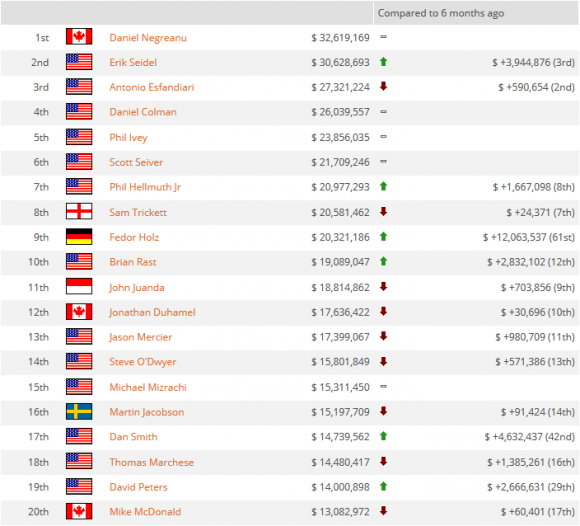Screen dimensions: 580x526
Task: Click the Compared to 6 months ago header
Action: [x=441, y=13]
